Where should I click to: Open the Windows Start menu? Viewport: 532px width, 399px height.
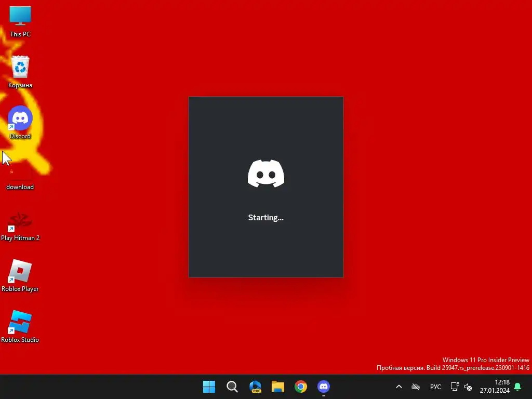coord(209,387)
